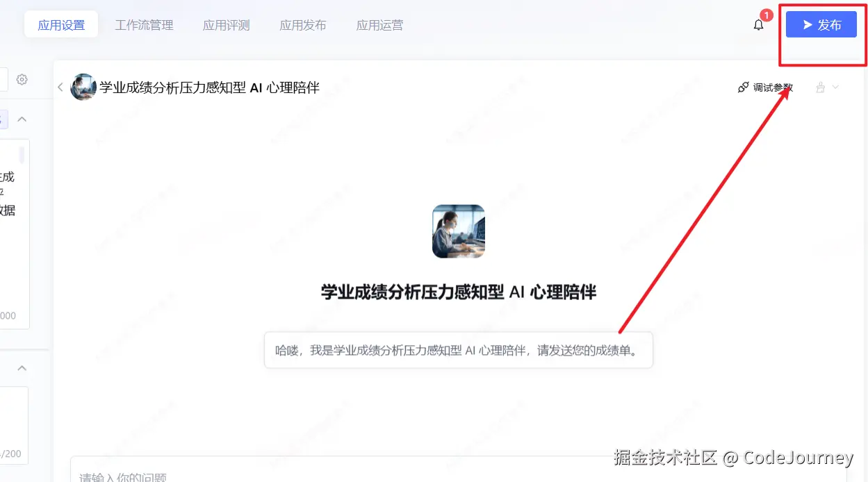Click the app avatar icon in the header

click(x=83, y=87)
